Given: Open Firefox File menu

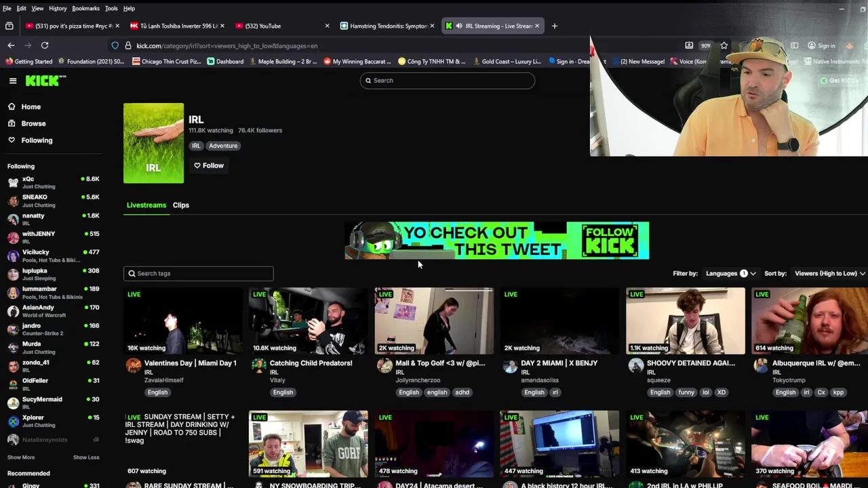Looking at the screenshot, I should click(x=7, y=8).
